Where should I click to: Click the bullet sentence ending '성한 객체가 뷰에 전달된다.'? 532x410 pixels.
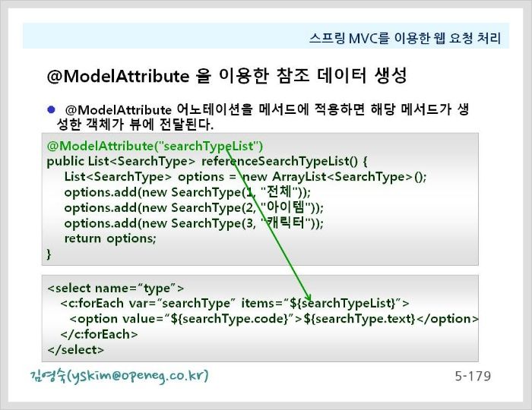[x=262, y=117]
